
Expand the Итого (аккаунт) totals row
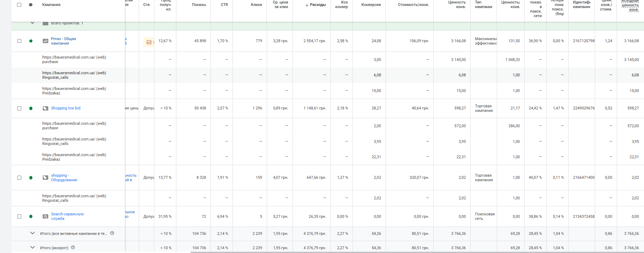[32, 247]
